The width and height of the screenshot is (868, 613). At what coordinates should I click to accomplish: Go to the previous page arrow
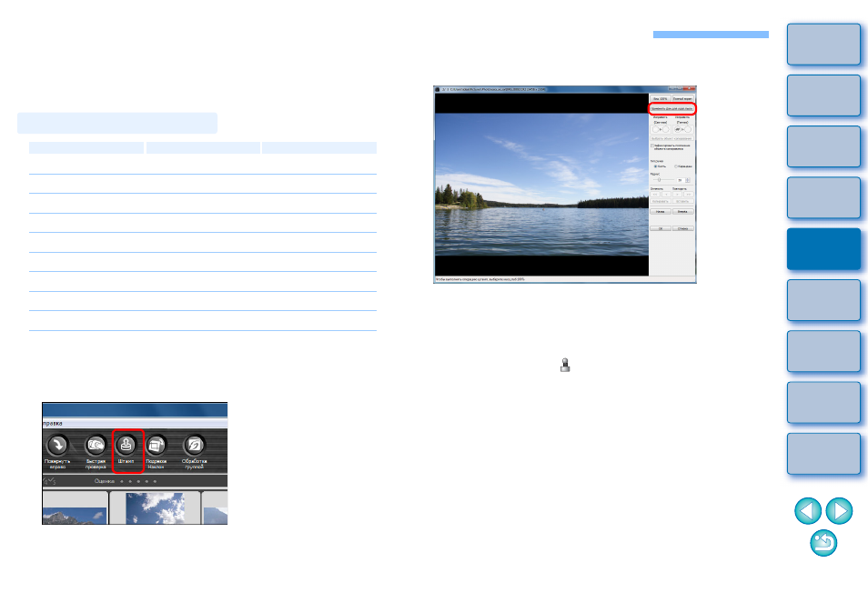click(808, 510)
